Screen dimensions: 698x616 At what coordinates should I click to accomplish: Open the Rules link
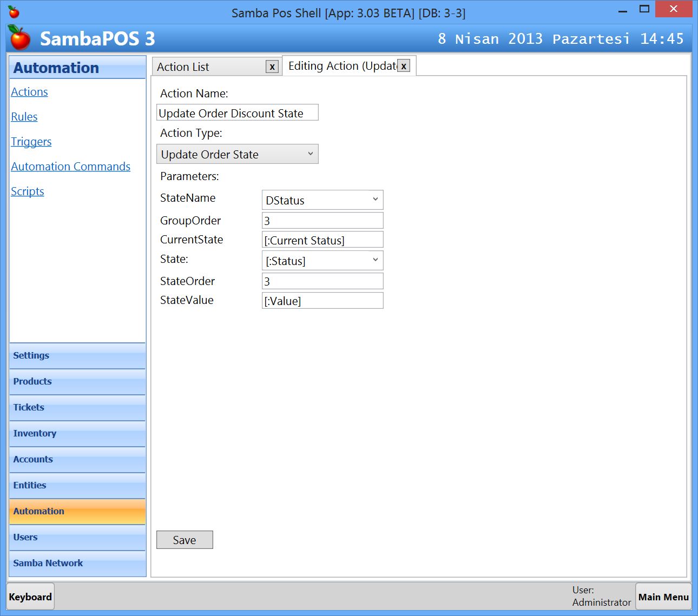point(24,117)
